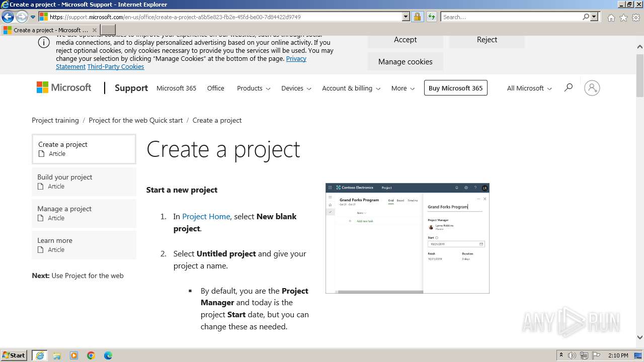Open the recent pages dropdown next to Forward

(33, 17)
